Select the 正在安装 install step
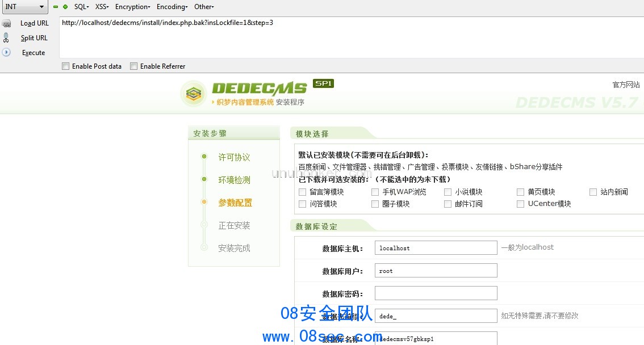The image size is (644, 345). (234, 225)
